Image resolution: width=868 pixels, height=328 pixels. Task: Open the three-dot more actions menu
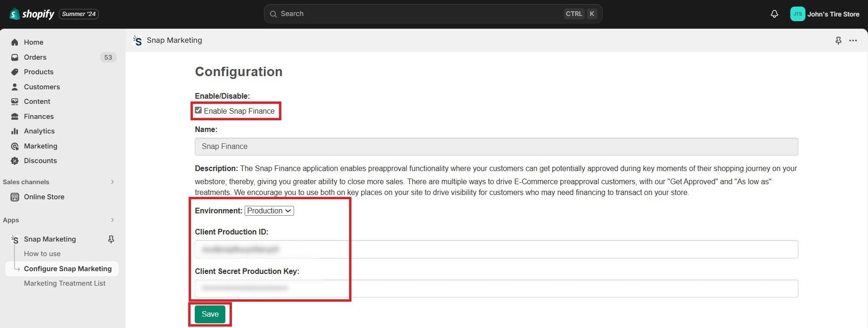click(853, 40)
